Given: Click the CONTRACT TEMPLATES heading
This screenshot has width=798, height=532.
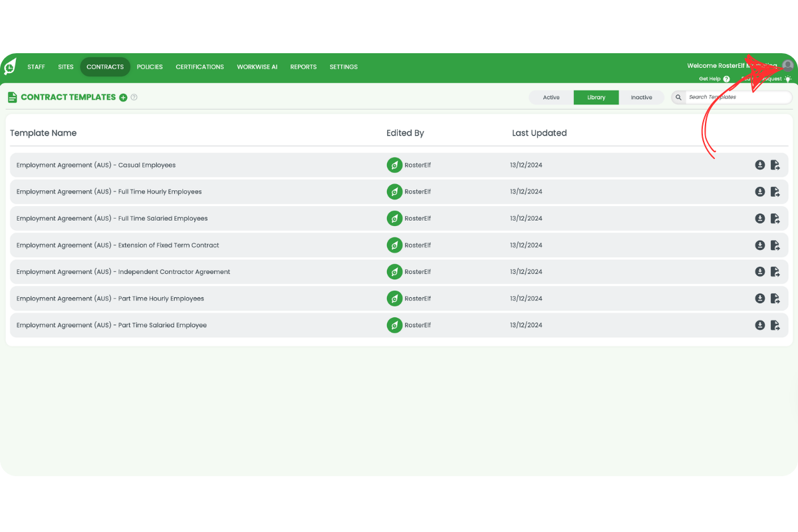Looking at the screenshot, I should click(68, 97).
